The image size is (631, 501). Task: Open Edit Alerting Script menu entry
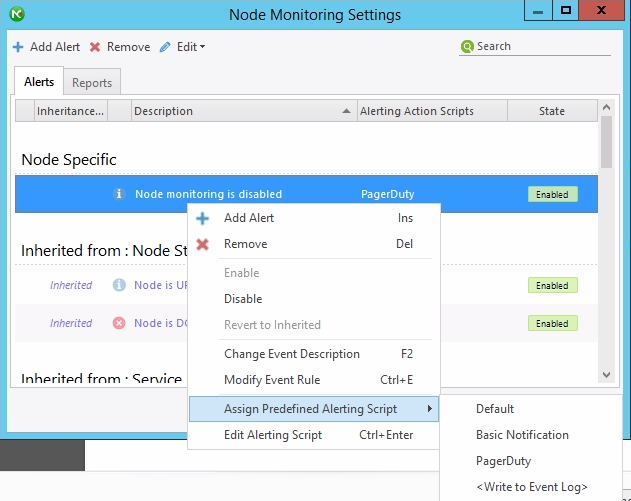(x=314, y=435)
